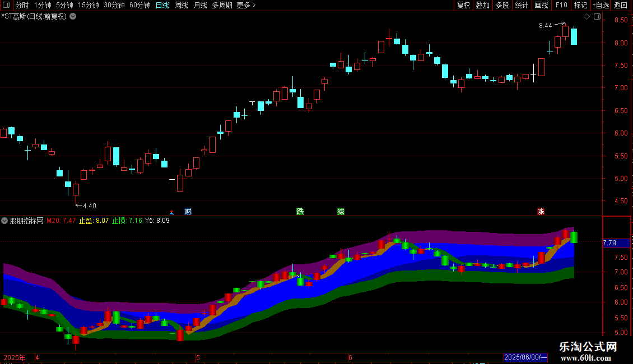
Task: Activate the 画线 drawing tool
Action: (x=541, y=5)
